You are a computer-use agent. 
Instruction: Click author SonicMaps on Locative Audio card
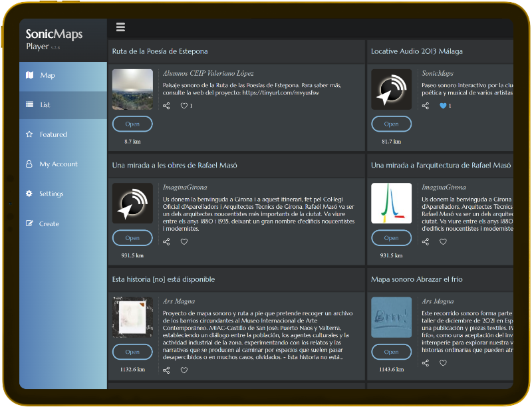pyautogui.click(x=438, y=73)
